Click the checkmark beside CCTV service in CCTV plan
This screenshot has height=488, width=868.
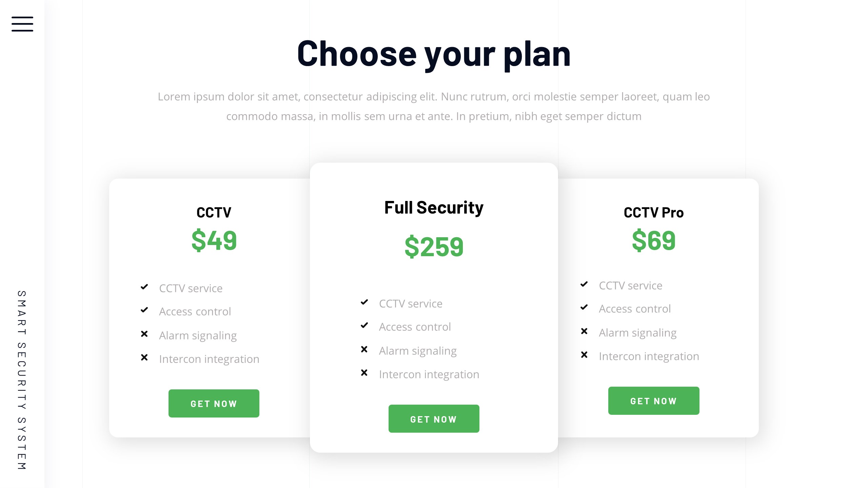[144, 287]
